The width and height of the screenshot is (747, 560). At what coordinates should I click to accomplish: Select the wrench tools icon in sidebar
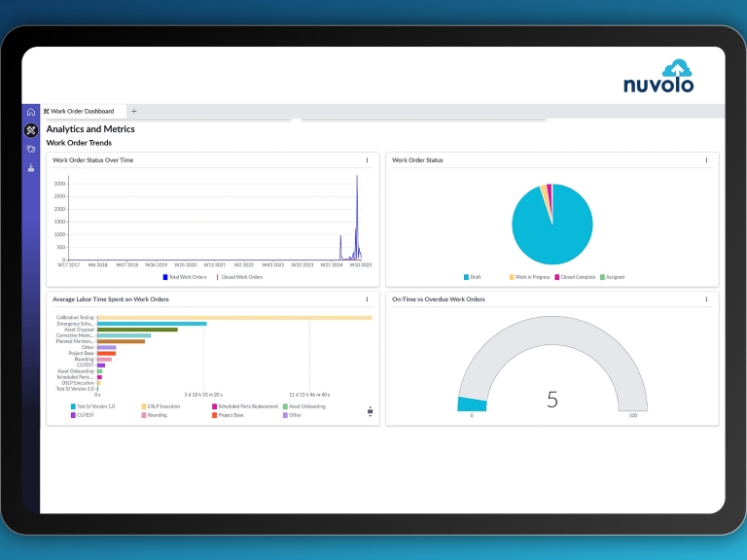31,130
